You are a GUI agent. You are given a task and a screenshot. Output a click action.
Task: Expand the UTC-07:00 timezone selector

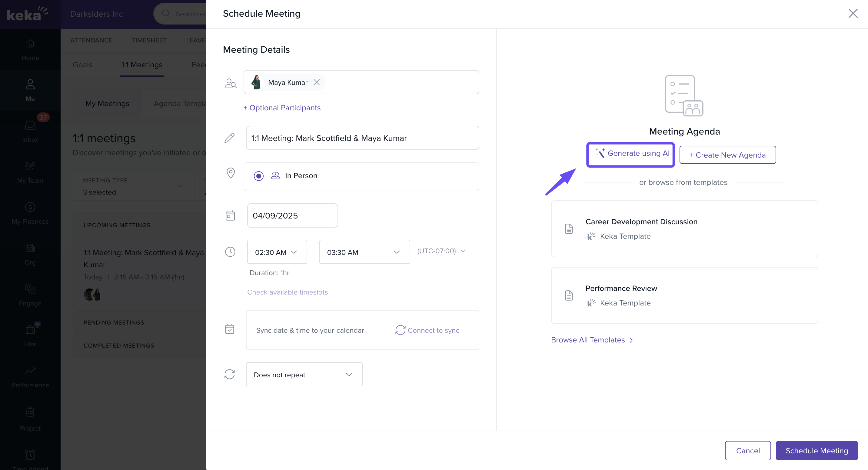[x=441, y=251]
